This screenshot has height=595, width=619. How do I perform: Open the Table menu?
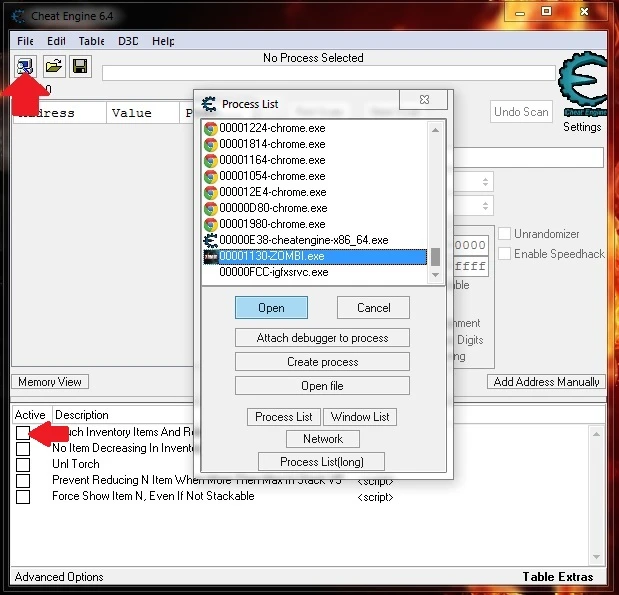(91, 41)
